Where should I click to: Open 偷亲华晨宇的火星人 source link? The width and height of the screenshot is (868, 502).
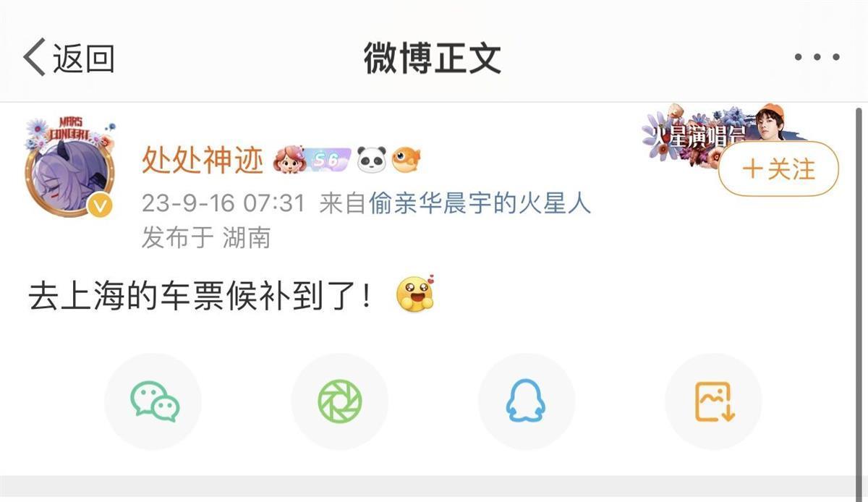pos(480,203)
